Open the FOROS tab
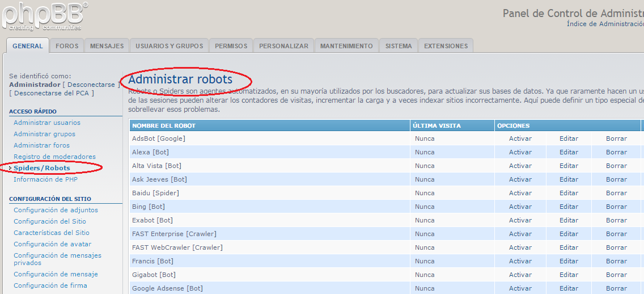The width and height of the screenshot is (644, 294). tap(67, 46)
